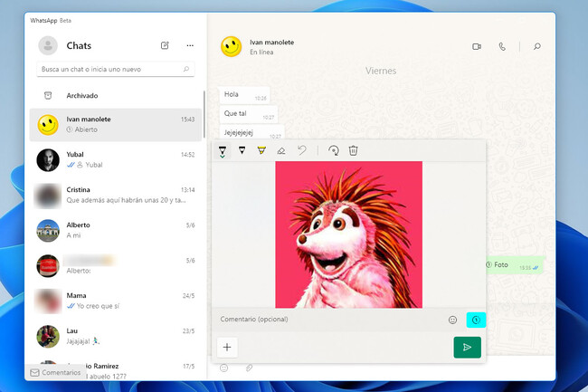Click your profile avatar next to Chats

pos(48,45)
